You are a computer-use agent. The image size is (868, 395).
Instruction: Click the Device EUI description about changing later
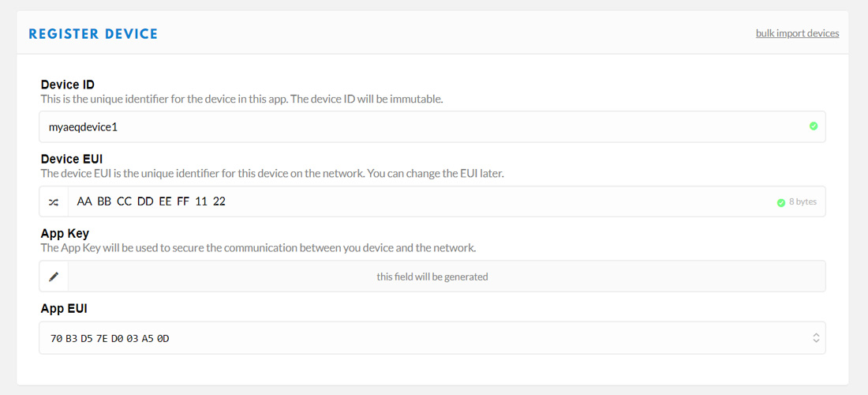pos(272,173)
